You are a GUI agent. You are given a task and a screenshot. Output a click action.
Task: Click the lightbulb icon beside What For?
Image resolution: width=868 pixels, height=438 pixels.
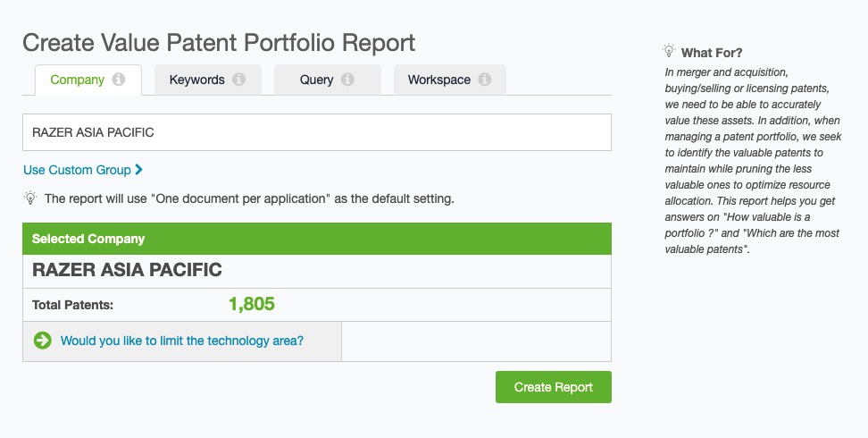[x=669, y=52]
